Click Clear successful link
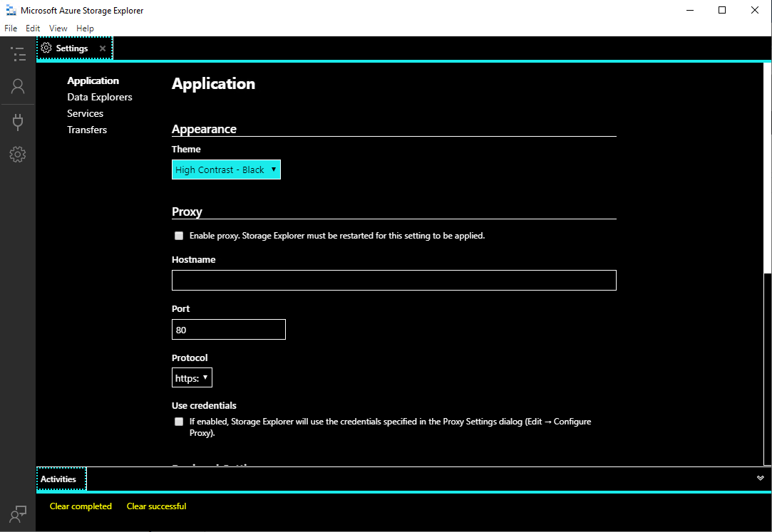Screen dimensions: 772x532 click(x=157, y=506)
